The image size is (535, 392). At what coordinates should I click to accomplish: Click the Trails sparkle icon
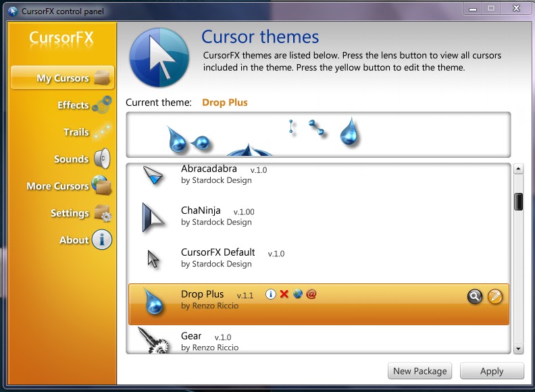click(102, 132)
